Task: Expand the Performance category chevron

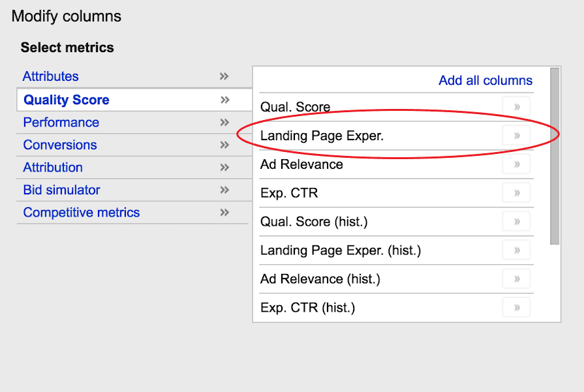Action: pyautogui.click(x=224, y=122)
